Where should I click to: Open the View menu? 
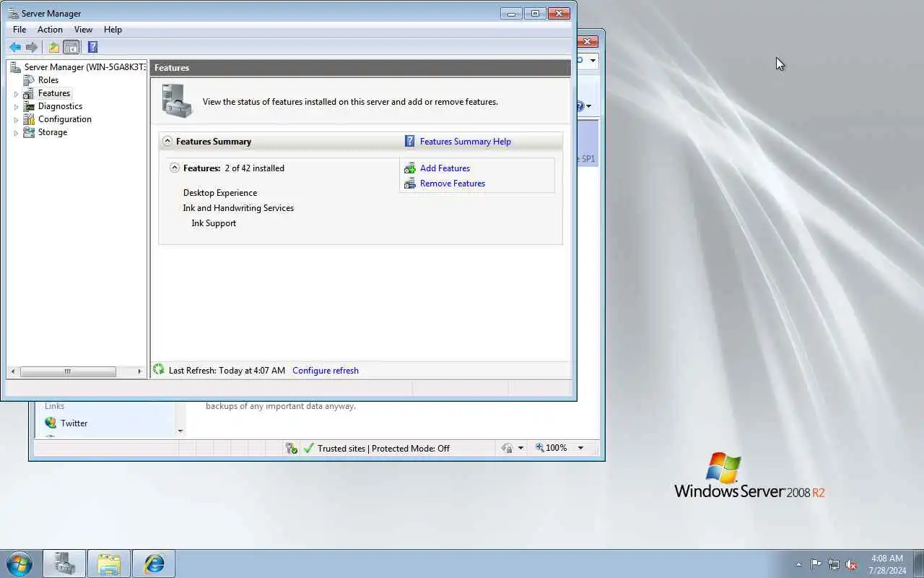click(x=83, y=30)
